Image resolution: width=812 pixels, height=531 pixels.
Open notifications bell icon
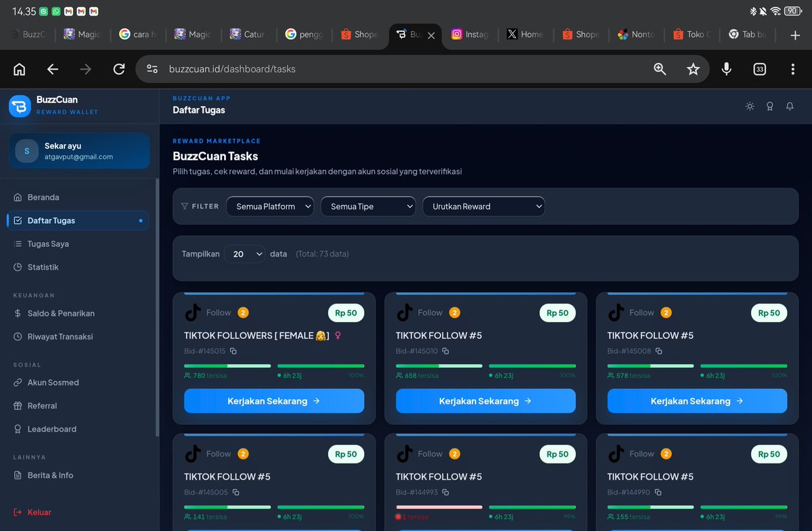[x=790, y=106]
